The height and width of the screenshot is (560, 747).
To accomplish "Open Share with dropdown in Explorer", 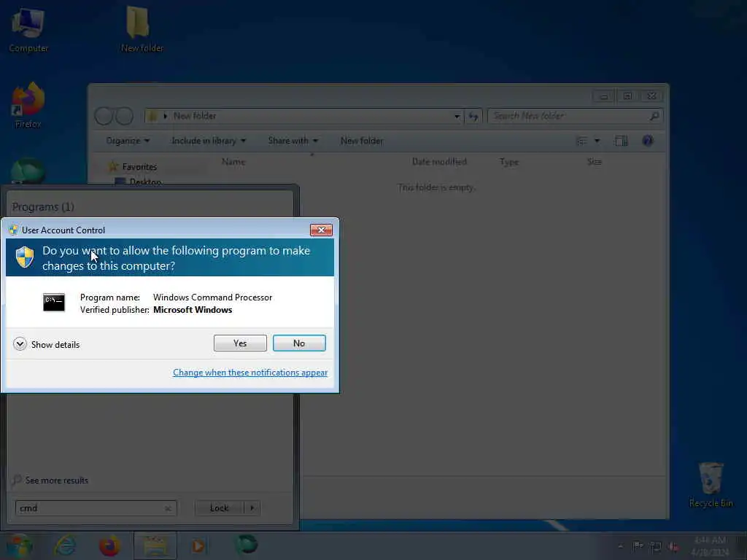I will click(x=293, y=141).
